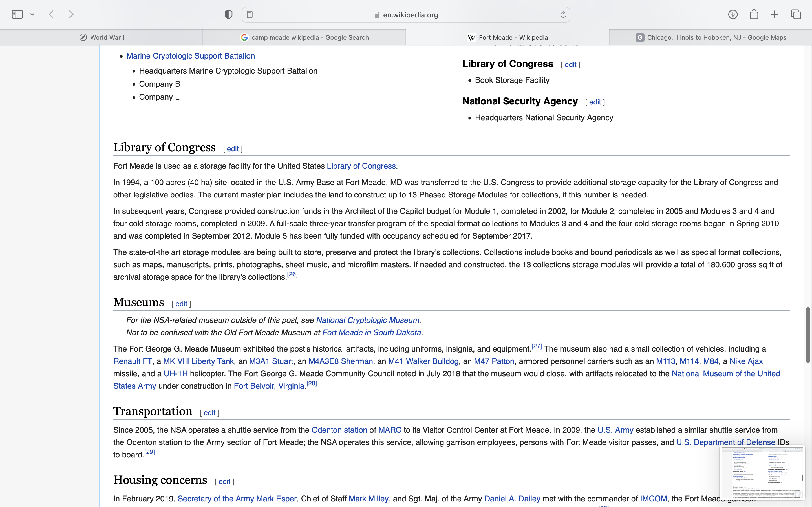This screenshot has height=507, width=812.
Task: Show the downloads list
Action: (733, 14)
